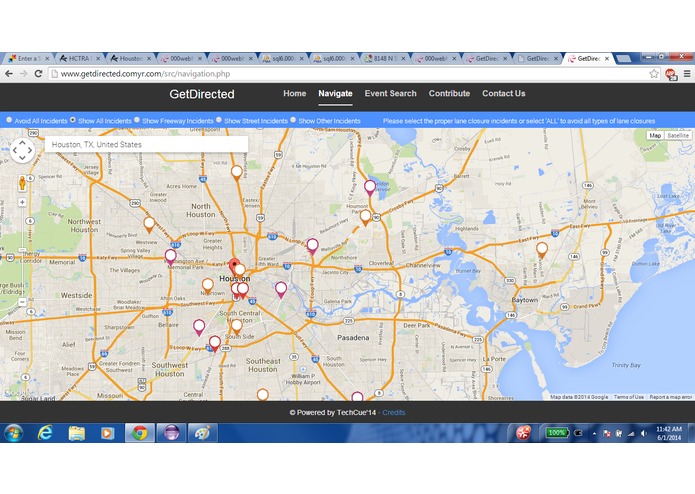Go to Event Search

(x=390, y=93)
